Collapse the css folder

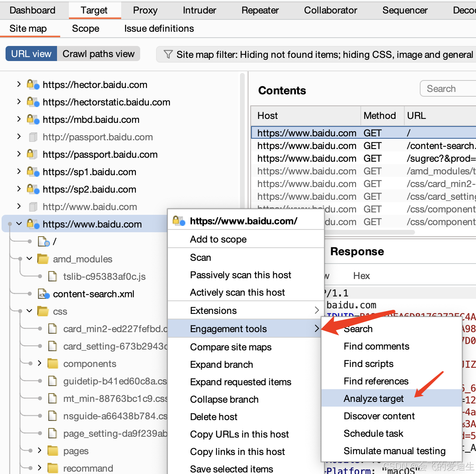point(29,311)
